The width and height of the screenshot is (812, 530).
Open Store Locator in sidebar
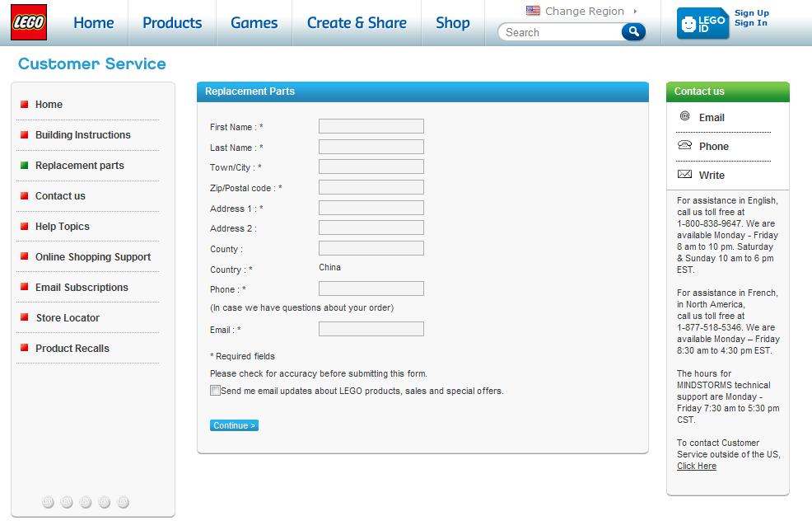(68, 318)
